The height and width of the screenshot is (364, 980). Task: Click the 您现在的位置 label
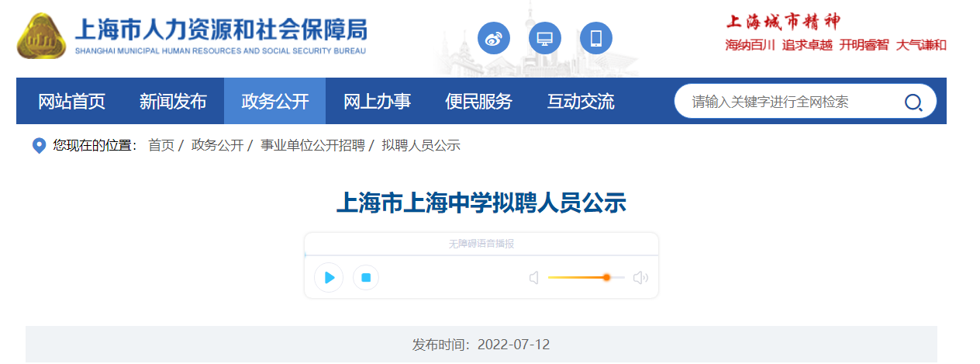pyautogui.click(x=95, y=145)
